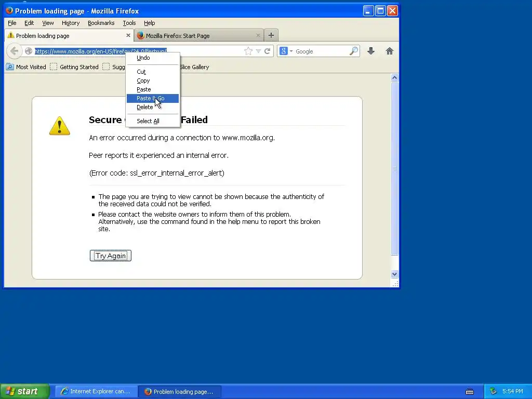Click the on-screen keyboard tray icon

click(470, 392)
